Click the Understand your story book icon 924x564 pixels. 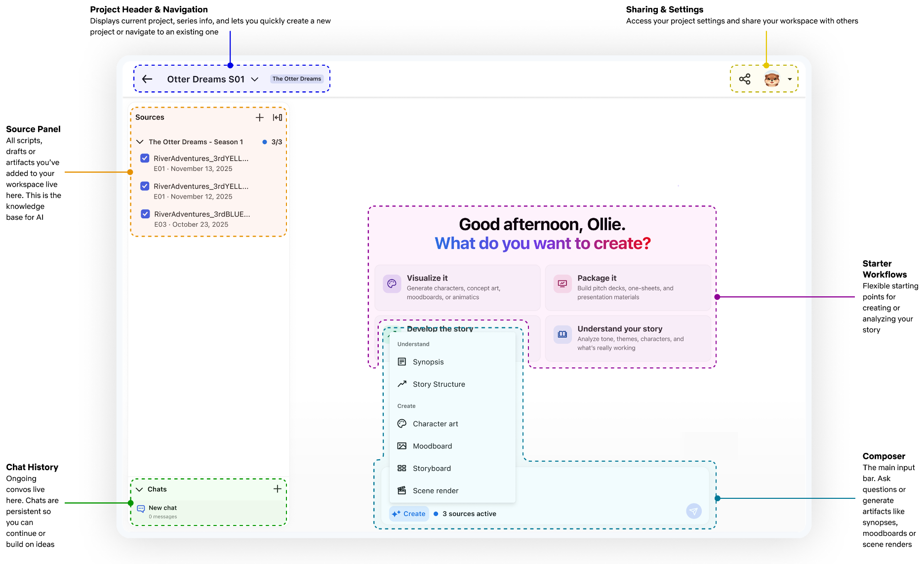[562, 334]
